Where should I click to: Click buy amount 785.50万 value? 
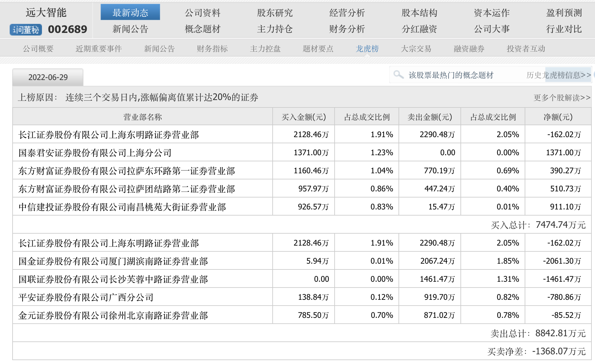tap(313, 315)
